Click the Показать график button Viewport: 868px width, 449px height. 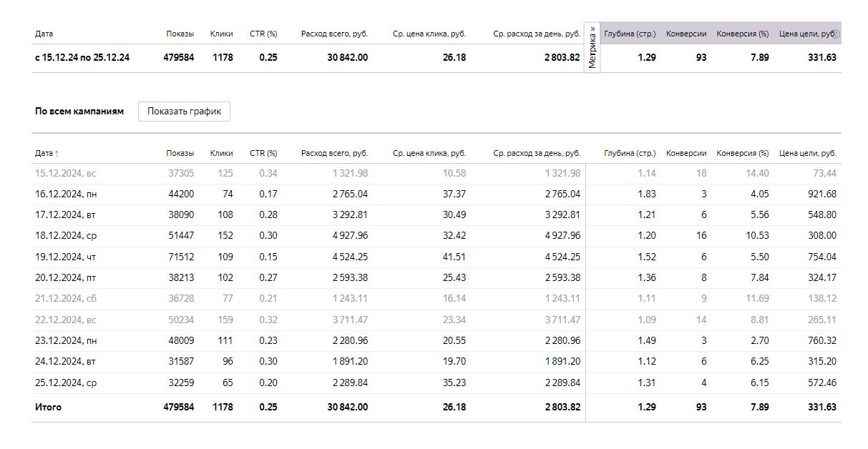(x=184, y=111)
